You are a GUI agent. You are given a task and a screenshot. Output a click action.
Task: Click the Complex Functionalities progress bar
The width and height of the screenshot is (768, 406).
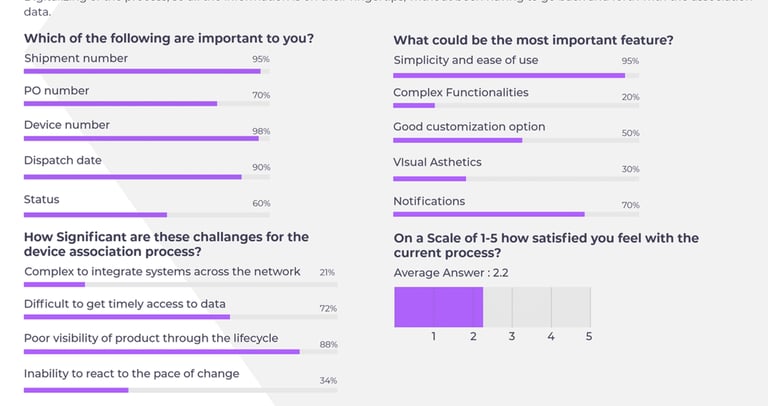pyautogui.click(x=516, y=105)
